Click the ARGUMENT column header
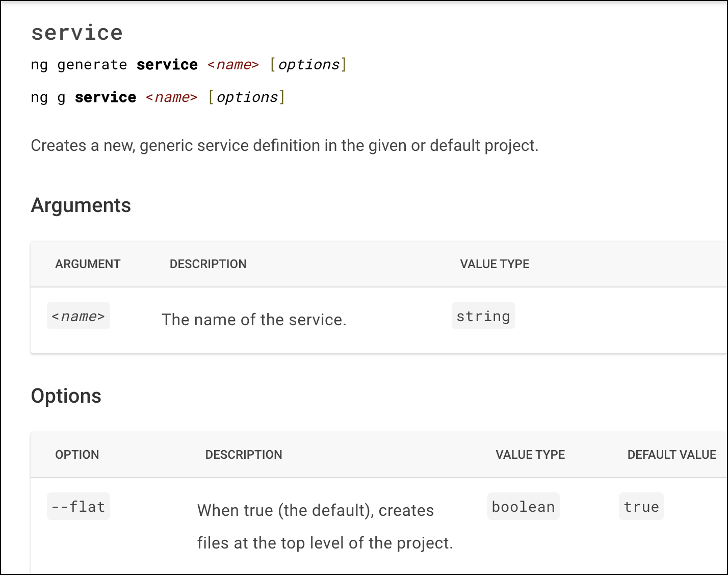The height and width of the screenshot is (575, 728). [88, 264]
